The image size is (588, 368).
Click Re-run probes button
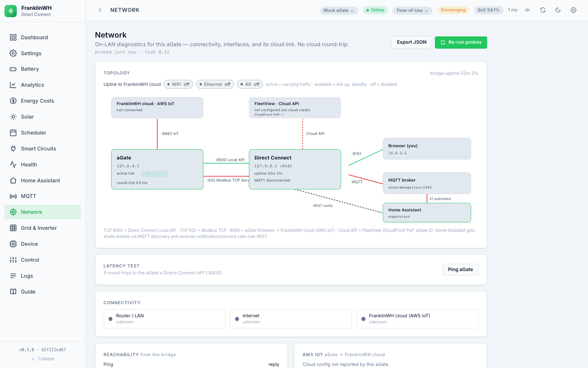coord(461,43)
